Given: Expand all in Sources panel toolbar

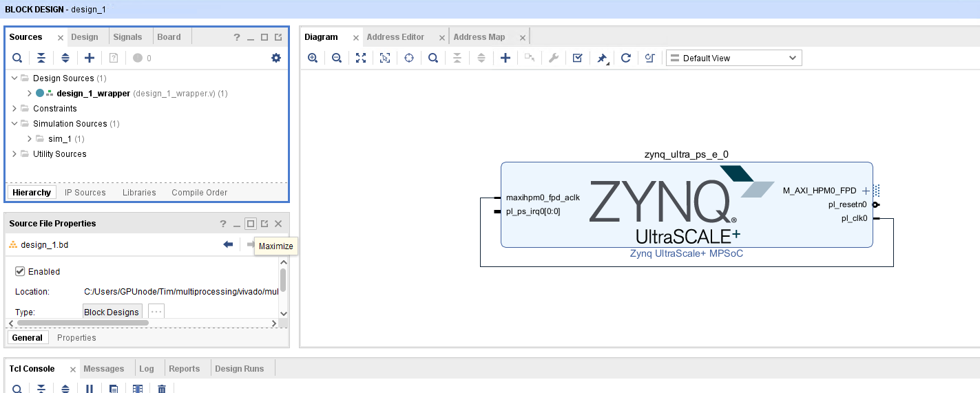Looking at the screenshot, I should (65, 58).
